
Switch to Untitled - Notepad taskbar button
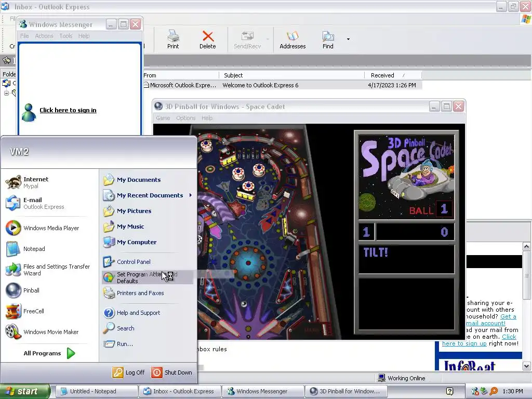[x=97, y=391]
